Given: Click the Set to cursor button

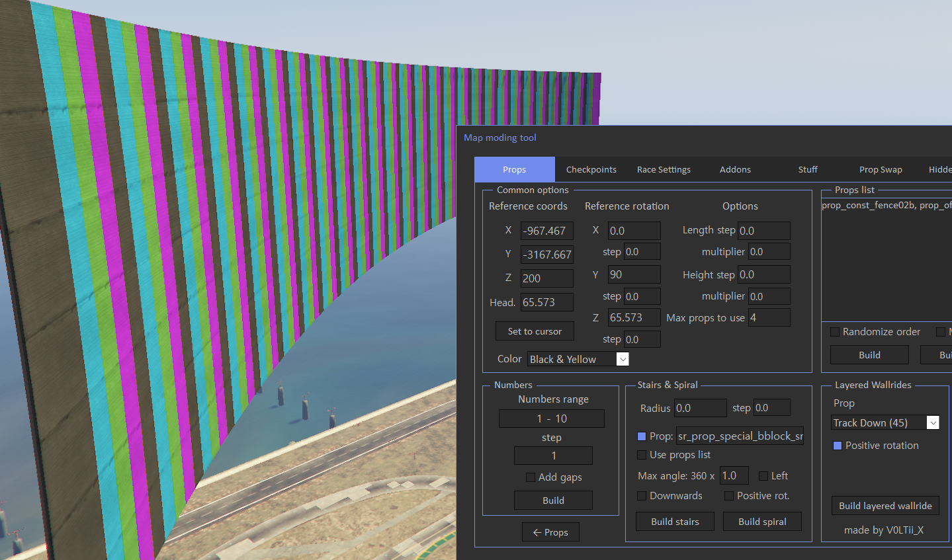Looking at the screenshot, I should [535, 331].
